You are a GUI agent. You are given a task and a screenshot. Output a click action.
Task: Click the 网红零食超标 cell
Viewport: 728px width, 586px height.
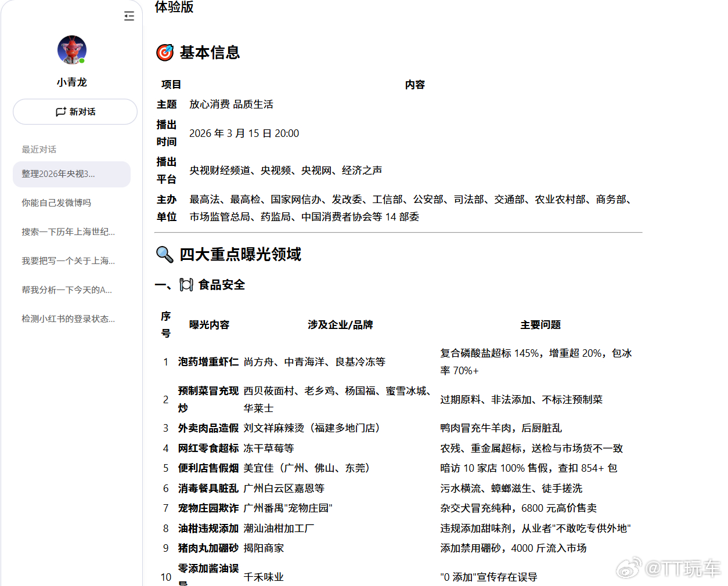coord(208,448)
